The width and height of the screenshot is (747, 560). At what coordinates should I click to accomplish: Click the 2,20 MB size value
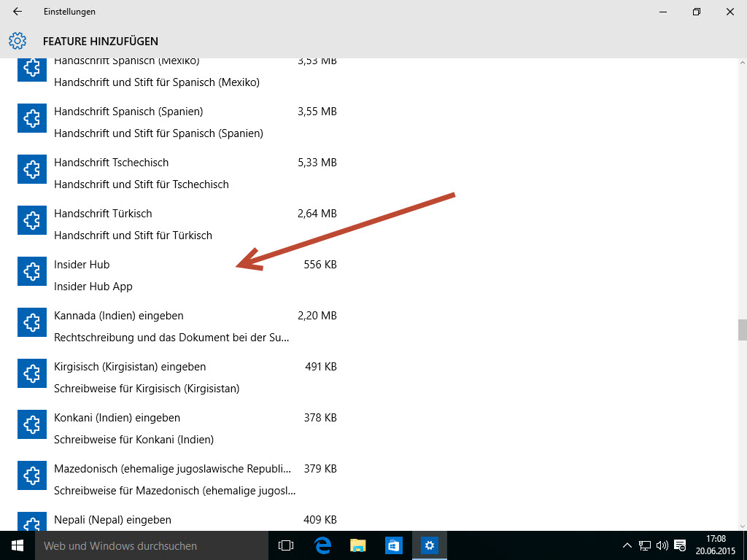[317, 316]
